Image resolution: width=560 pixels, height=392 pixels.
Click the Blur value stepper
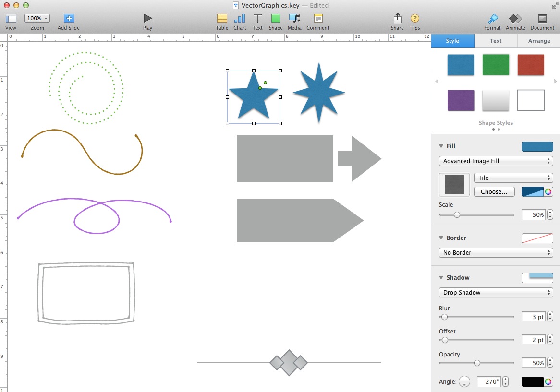[x=550, y=317]
